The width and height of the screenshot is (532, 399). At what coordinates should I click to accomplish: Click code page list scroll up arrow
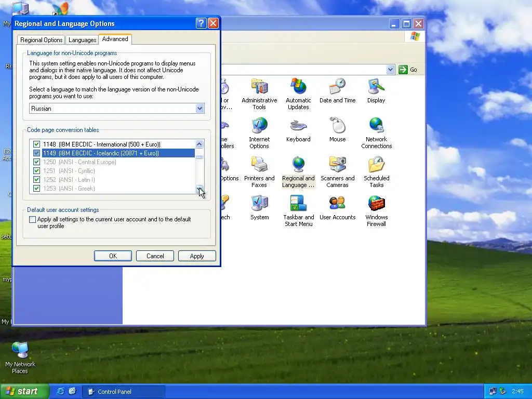click(x=199, y=144)
